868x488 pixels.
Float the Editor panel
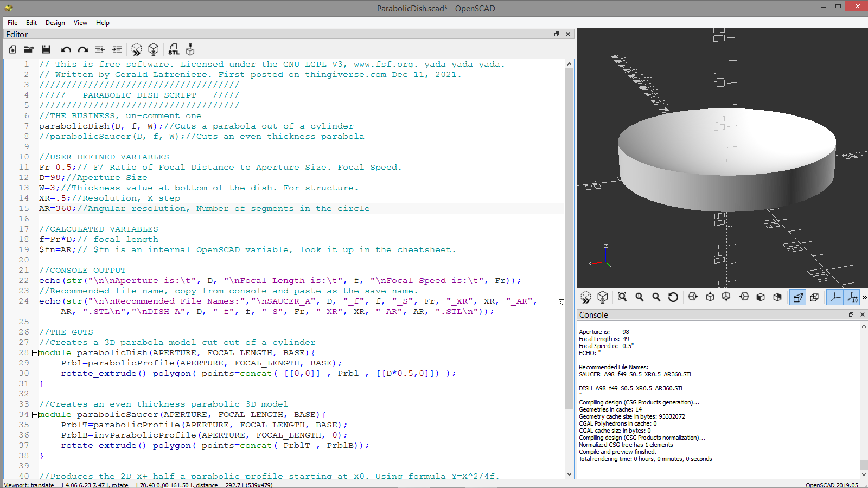coord(557,34)
